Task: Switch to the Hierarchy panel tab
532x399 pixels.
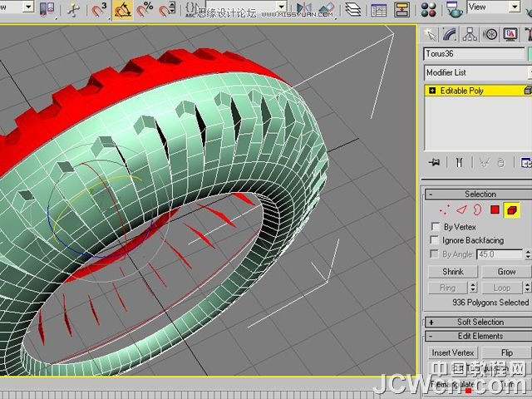Action: click(x=470, y=34)
